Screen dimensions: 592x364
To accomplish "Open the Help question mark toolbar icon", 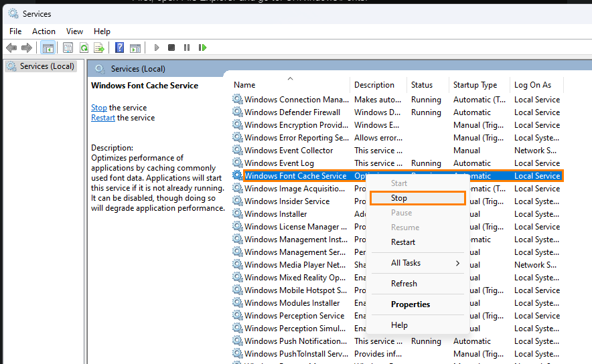I will (x=119, y=48).
